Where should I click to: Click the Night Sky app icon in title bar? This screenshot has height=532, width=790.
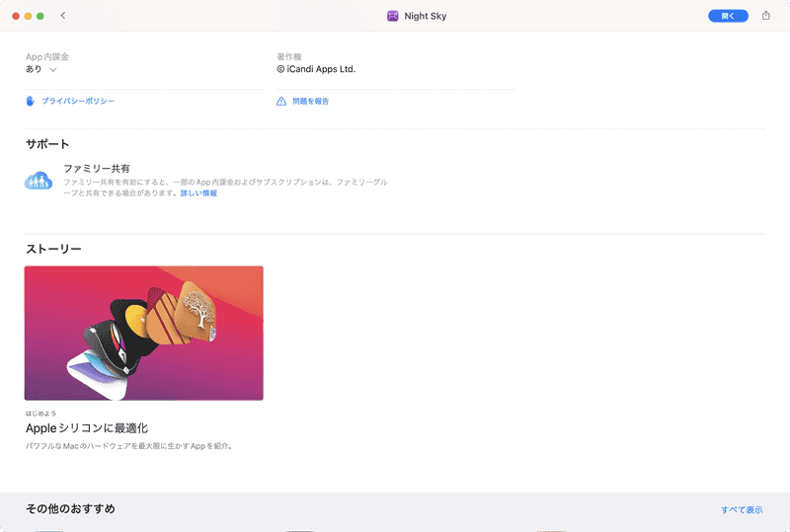392,16
